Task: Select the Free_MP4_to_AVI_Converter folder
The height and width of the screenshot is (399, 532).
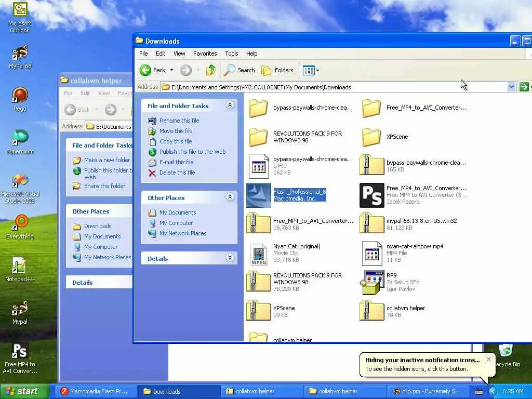Action: tap(414, 108)
